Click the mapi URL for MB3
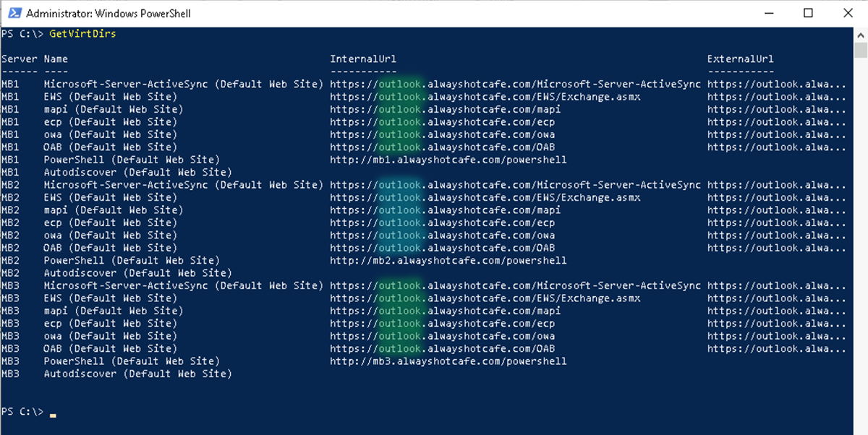868x435 pixels. click(x=449, y=310)
